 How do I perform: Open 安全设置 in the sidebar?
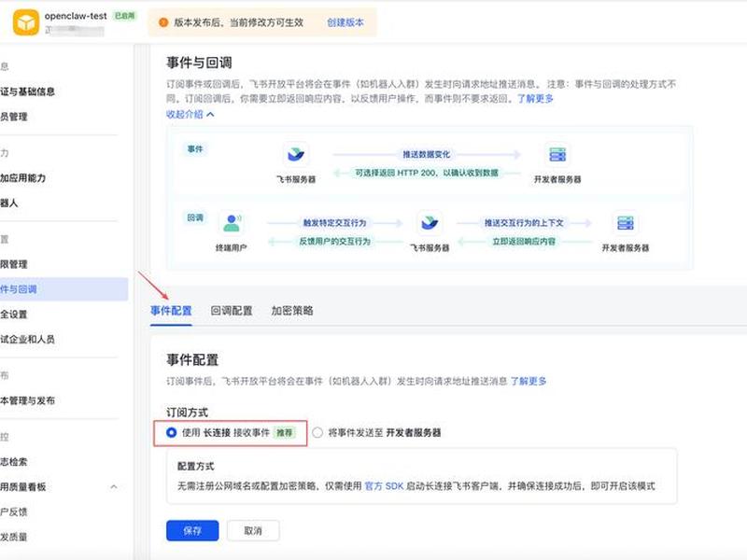coord(14,315)
